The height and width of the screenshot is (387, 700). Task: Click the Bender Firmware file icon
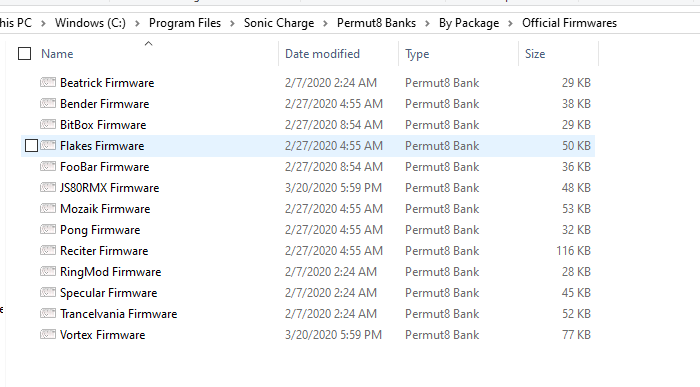click(48, 104)
